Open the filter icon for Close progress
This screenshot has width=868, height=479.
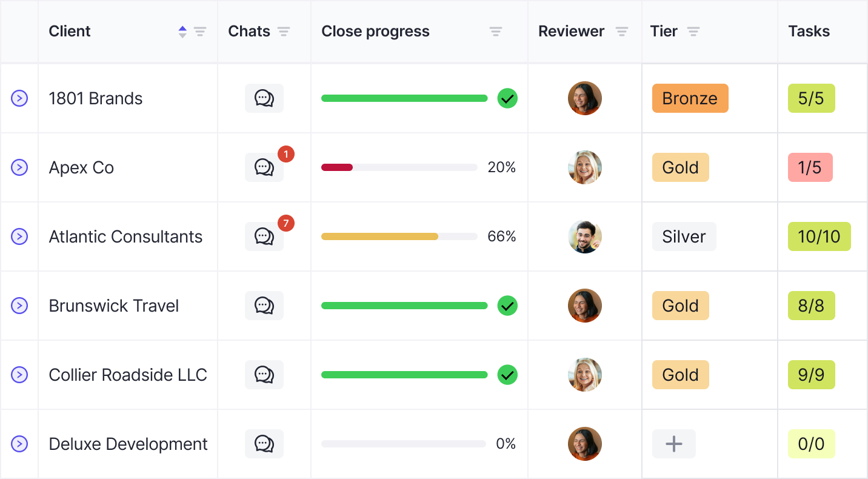(496, 32)
